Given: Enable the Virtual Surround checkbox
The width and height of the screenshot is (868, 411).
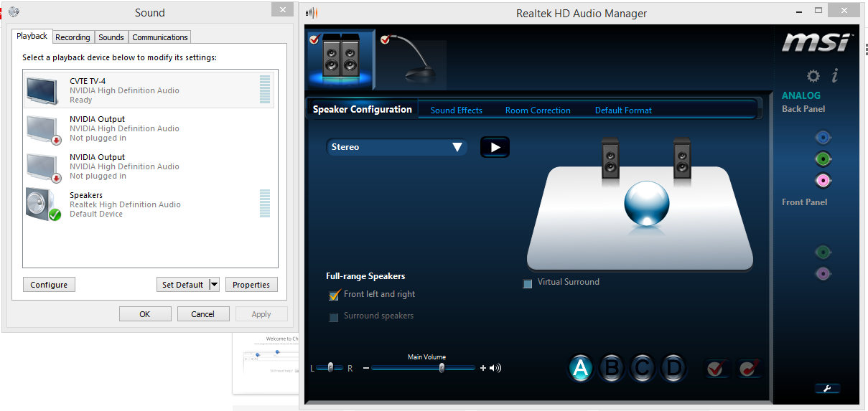Looking at the screenshot, I should pos(528,283).
